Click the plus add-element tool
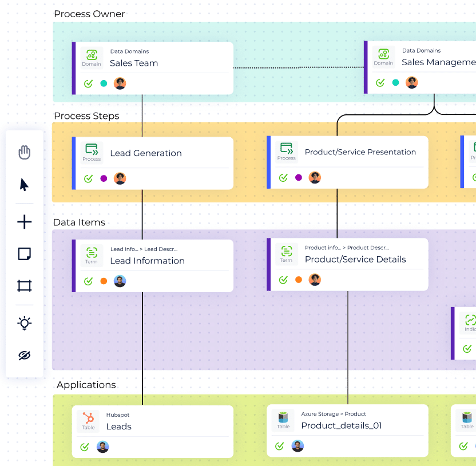476x466 pixels. 24,222
